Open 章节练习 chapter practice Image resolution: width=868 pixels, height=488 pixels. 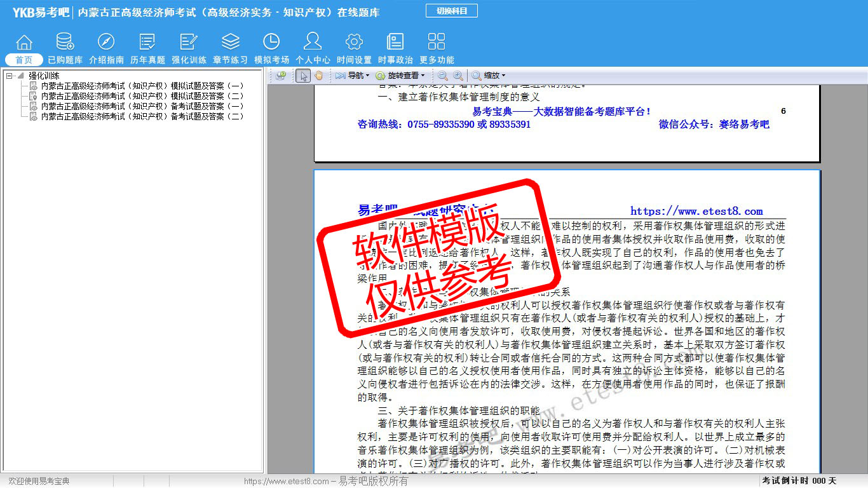coord(230,50)
